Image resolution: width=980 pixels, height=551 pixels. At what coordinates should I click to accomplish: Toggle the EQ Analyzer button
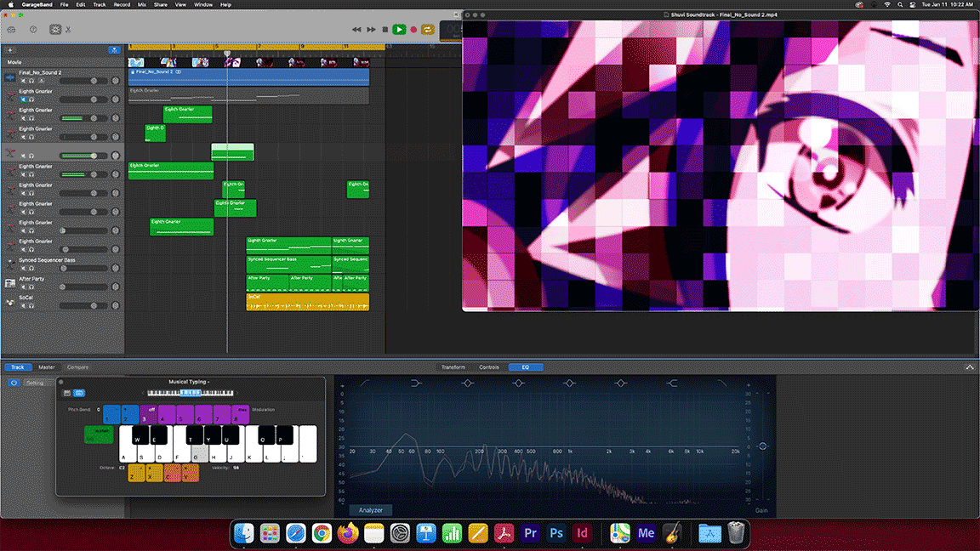(370, 510)
